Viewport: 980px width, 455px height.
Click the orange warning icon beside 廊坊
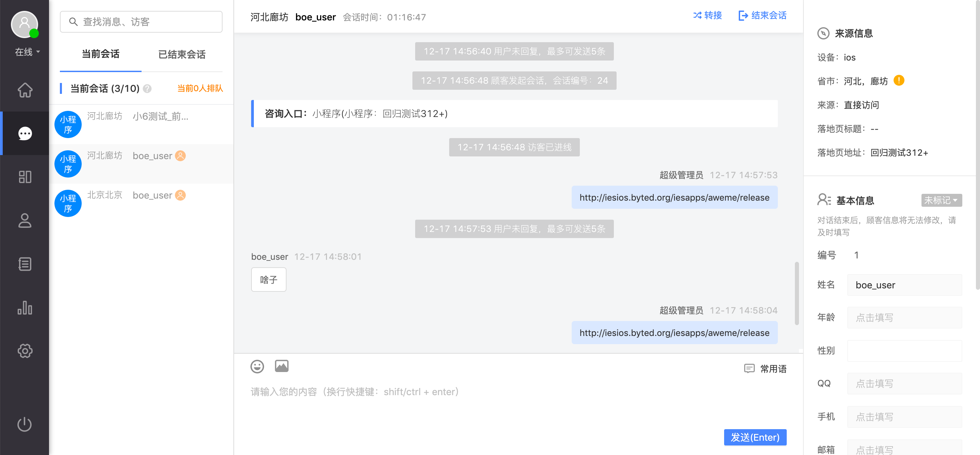[x=899, y=81]
